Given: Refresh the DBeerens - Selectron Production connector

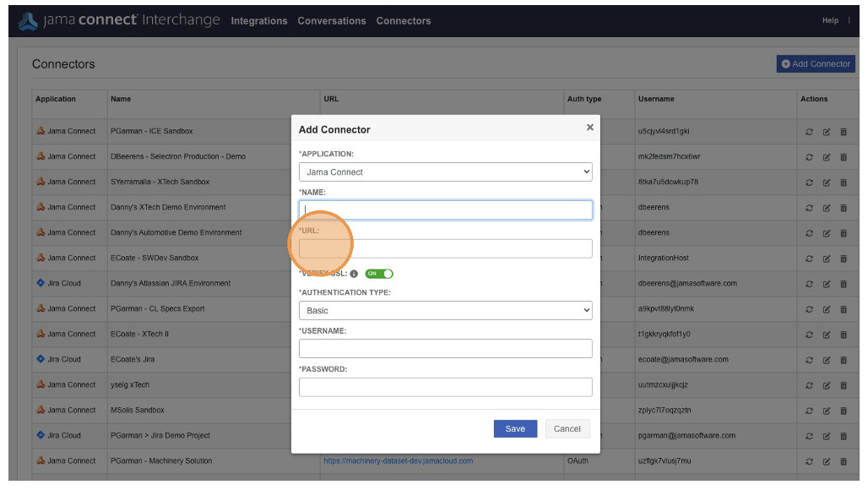Looking at the screenshot, I should tap(810, 157).
